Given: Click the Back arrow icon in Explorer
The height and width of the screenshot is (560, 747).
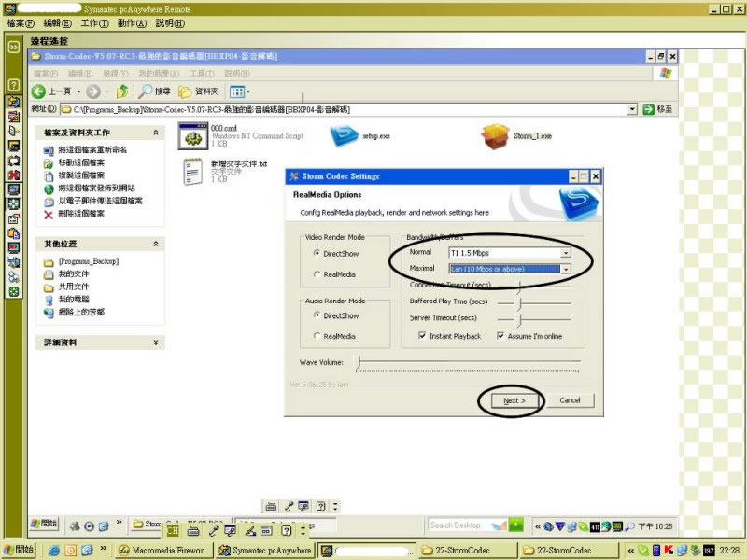Looking at the screenshot, I should pos(38,91).
